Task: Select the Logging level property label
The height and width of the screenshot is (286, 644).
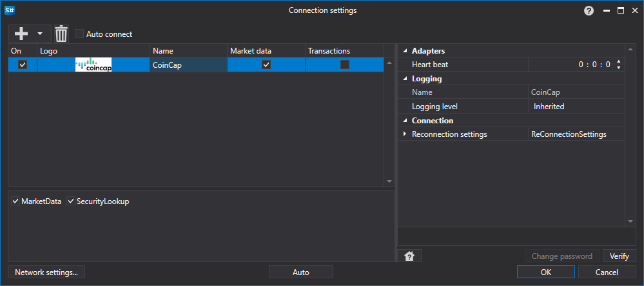Action: (434, 107)
